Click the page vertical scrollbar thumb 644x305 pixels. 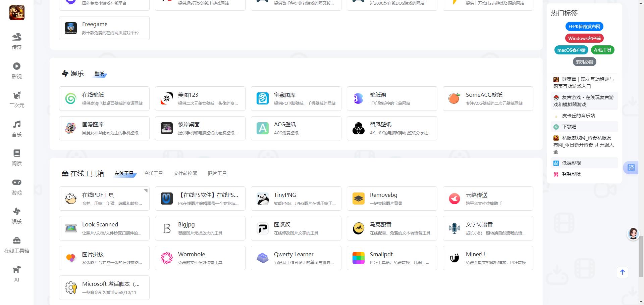click(641, 256)
